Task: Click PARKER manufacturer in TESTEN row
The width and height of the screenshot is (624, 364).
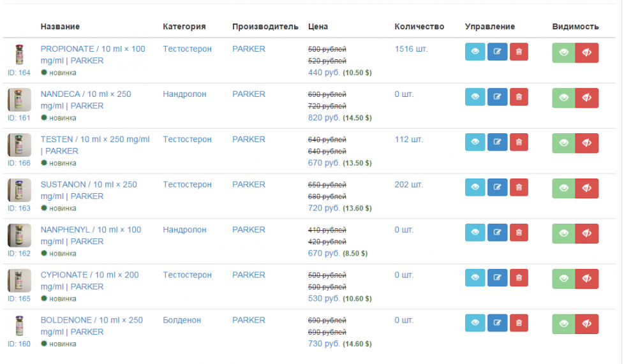Action: [x=248, y=139]
